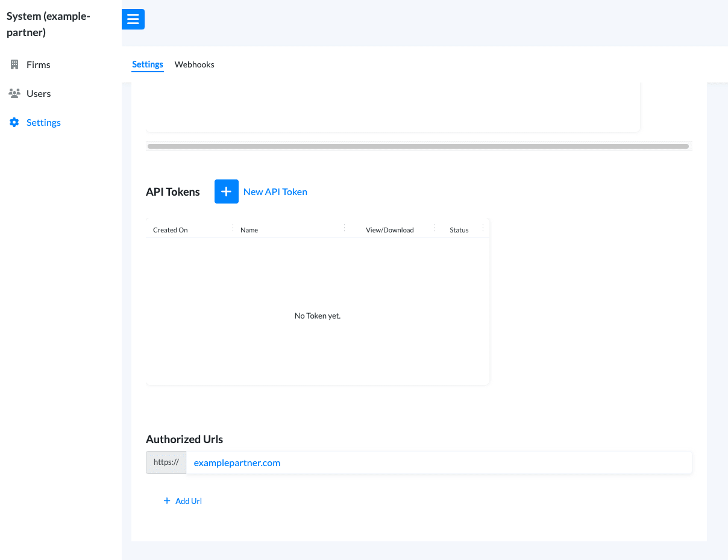728x560 pixels.
Task: Open the Created On column header menu
Action: (231, 228)
